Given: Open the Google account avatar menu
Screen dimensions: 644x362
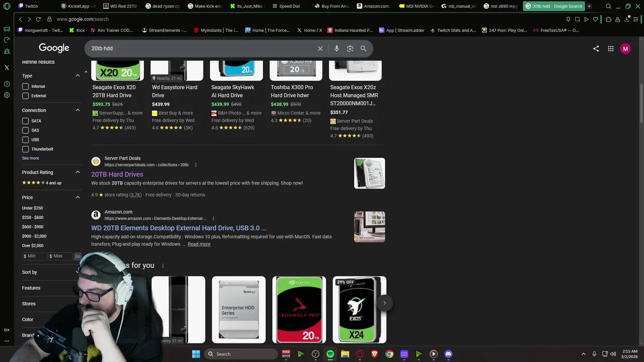Looking at the screenshot, I should coord(625,49).
